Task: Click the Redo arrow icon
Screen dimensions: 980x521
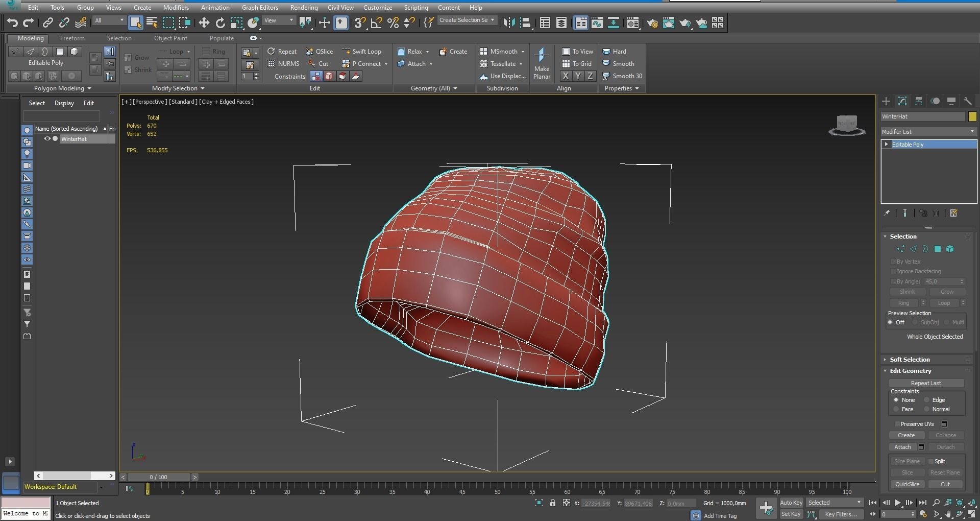Action: tap(29, 22)
